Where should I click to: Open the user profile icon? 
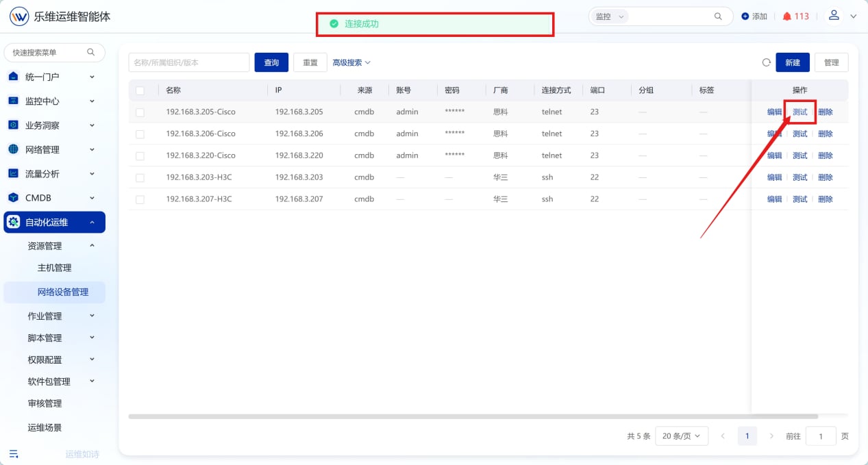(x=834, y=15)
